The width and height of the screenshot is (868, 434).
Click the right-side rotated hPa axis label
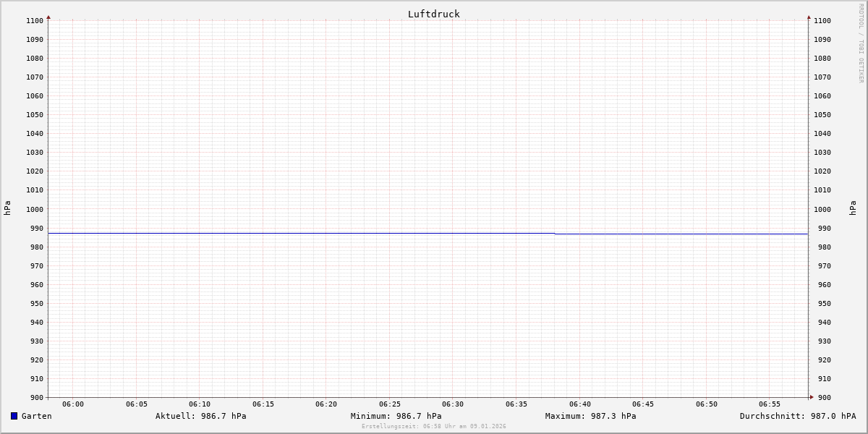tap(853, 208)
